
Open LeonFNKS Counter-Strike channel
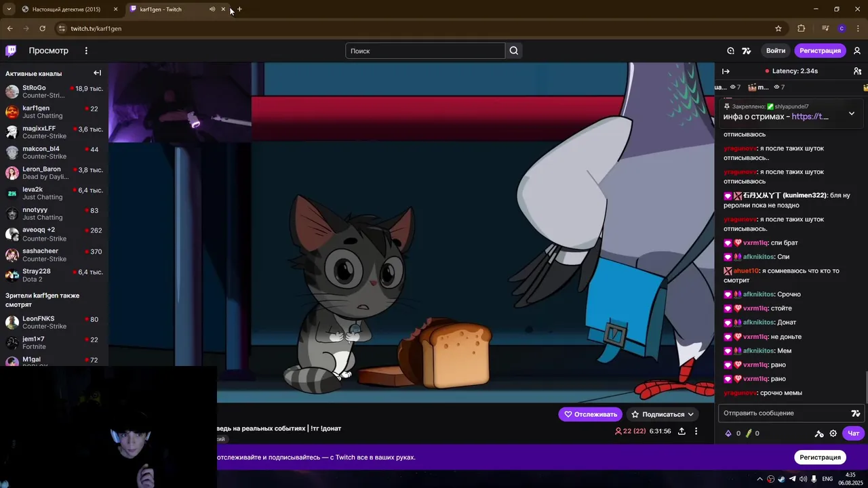point(54,323)
